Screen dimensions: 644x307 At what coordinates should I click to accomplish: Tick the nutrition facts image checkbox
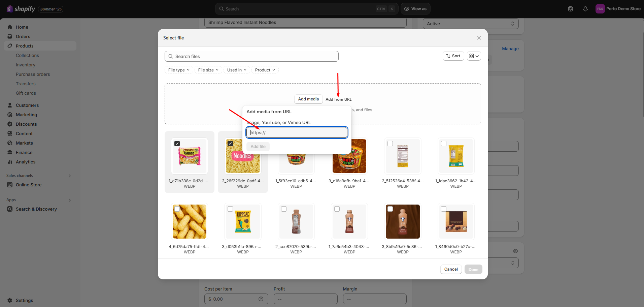[390, 144]
